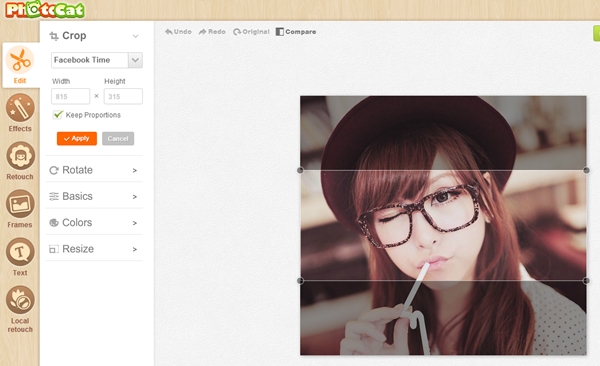Expand the Rotate section arrow
Viewport: 600px width, 366px height.
[x=135, y=170]
